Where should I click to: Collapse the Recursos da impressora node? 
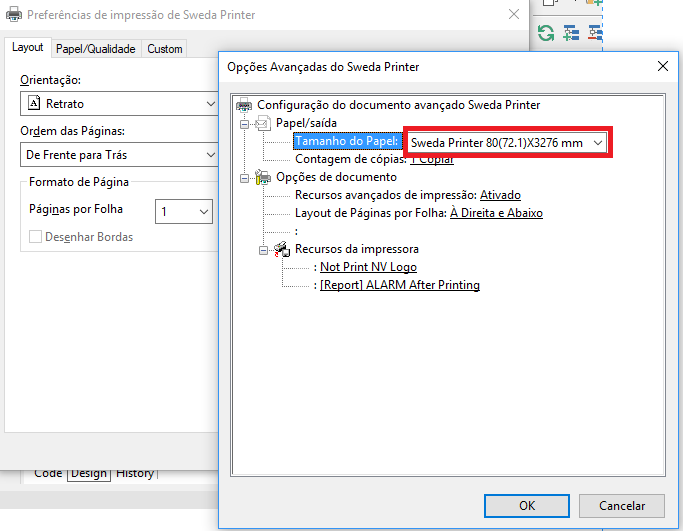[x=263, y=250]
